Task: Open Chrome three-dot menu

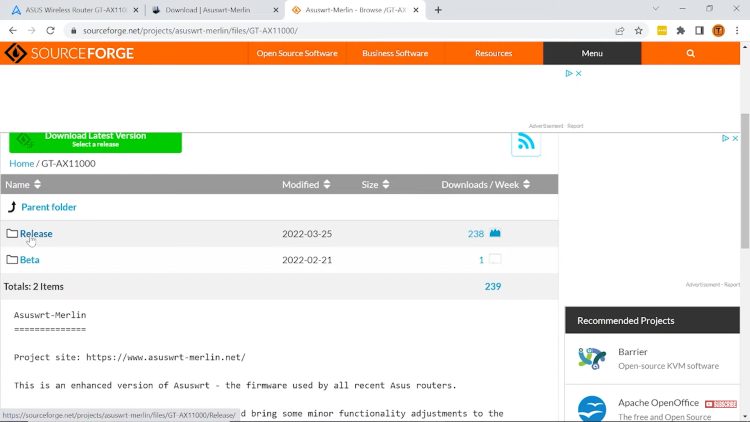Action: [x=737, y=31]
